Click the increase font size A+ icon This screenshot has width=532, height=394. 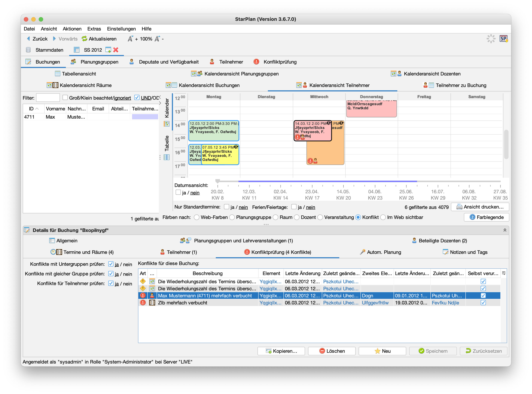click(130, 39)
